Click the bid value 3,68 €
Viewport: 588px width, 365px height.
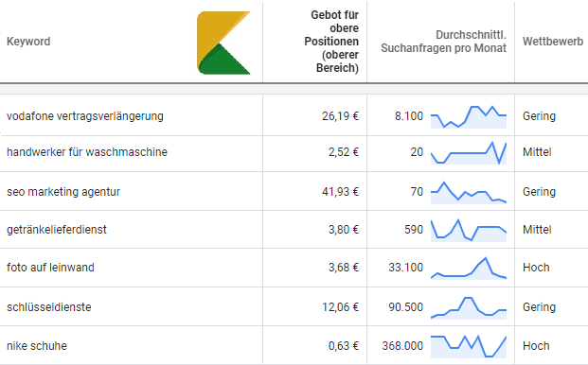344,268
